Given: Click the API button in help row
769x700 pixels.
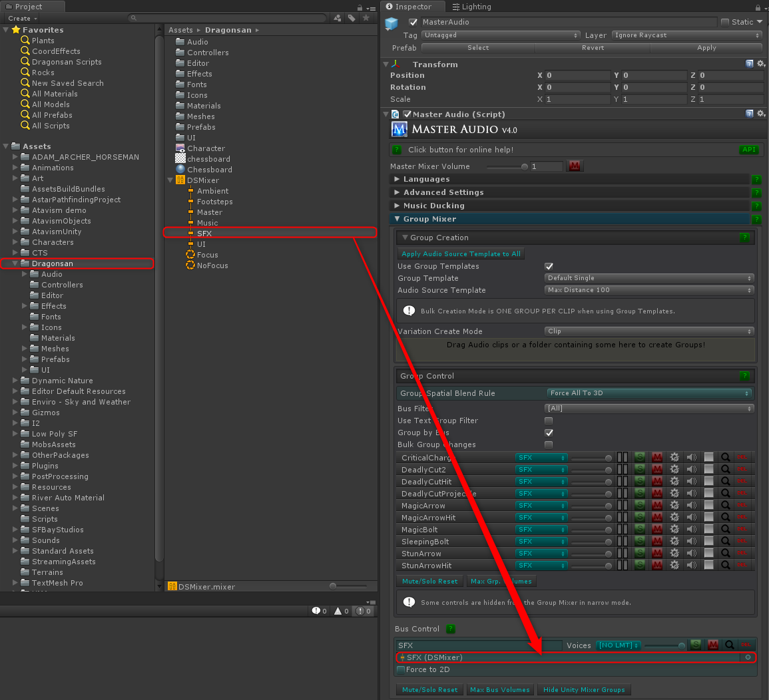Looking at the screenshot, I should 749,150.
